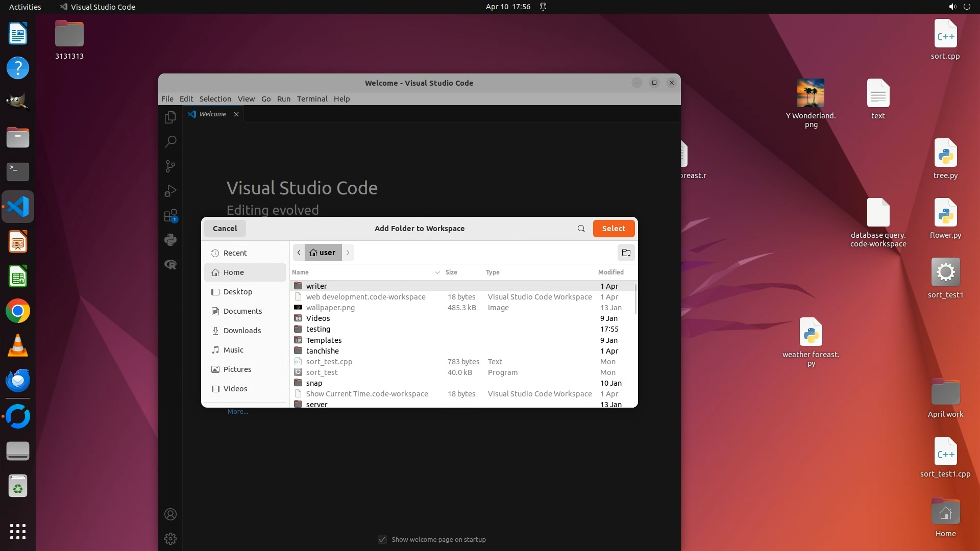Image resolution: width=980 pixels, height=551 pixels.
Task: Open the Run and Debug view
Action: (x=170, y=191)
